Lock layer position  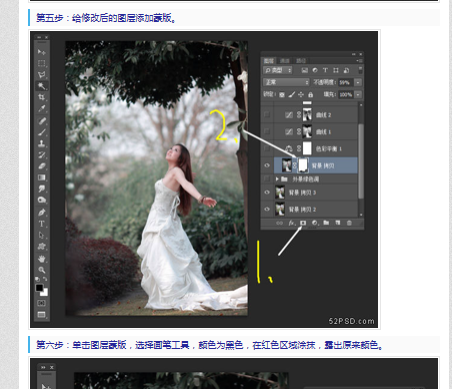(301, 95)
